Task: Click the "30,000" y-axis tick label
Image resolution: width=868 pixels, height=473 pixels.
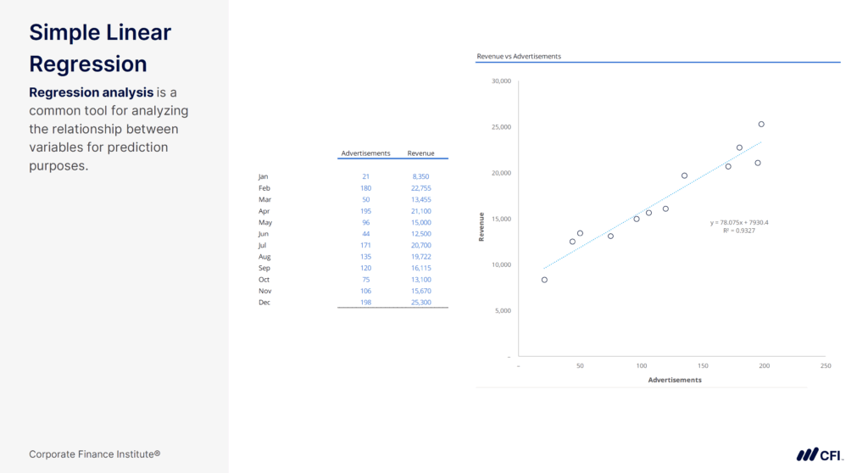Action: point(501,81)
